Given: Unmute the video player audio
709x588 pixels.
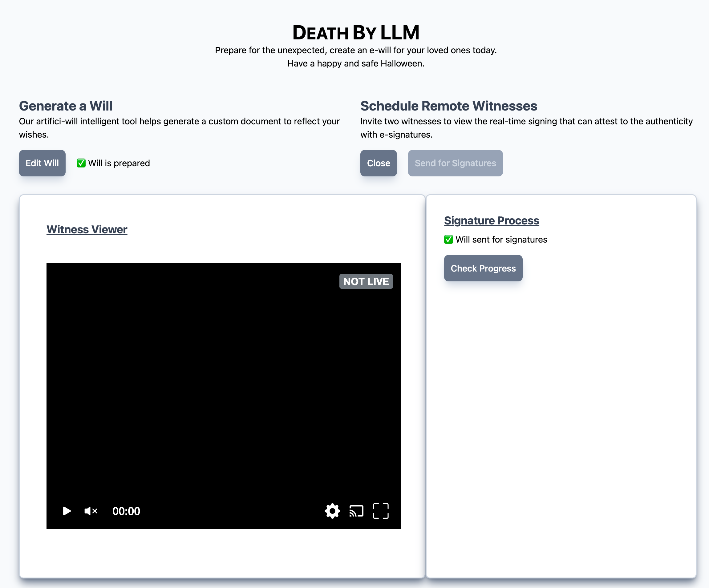Looking at the screenshot, I should (x=91, y=511).
